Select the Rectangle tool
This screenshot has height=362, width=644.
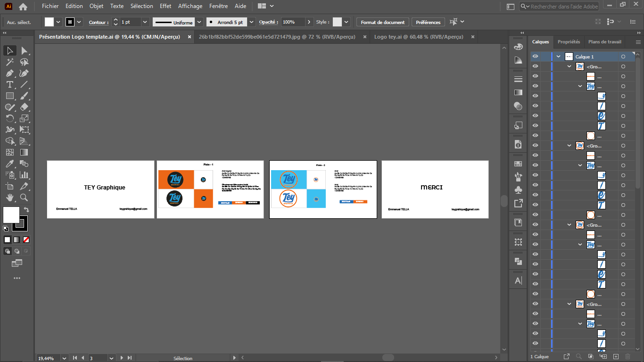click(10, 96)
